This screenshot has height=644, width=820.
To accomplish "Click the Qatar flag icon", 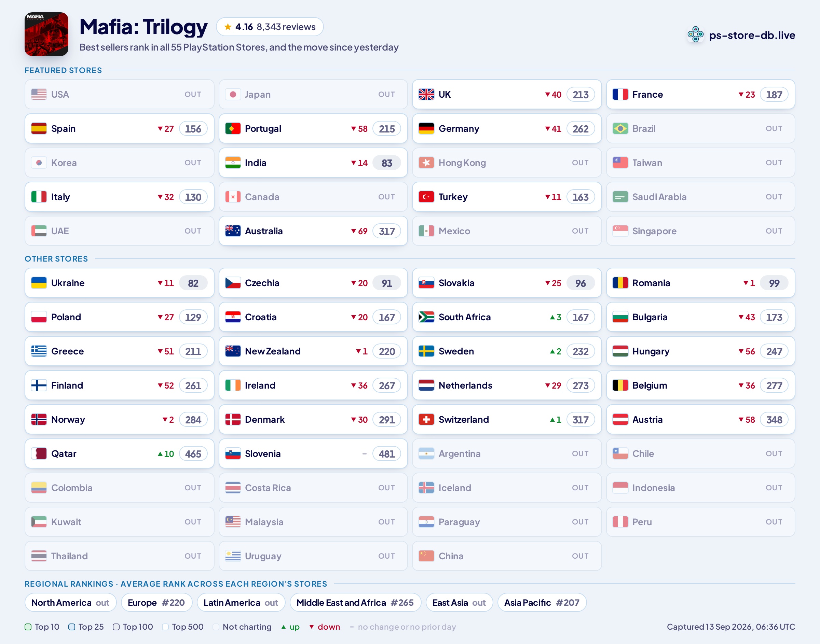I will 39,453.
